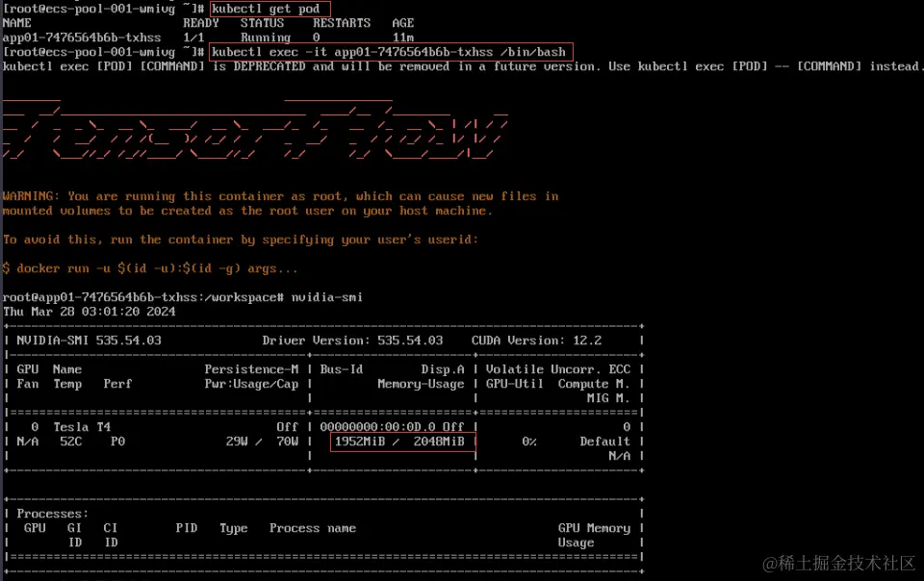Click the performance state 'P0'

click(x=117, y=442)
